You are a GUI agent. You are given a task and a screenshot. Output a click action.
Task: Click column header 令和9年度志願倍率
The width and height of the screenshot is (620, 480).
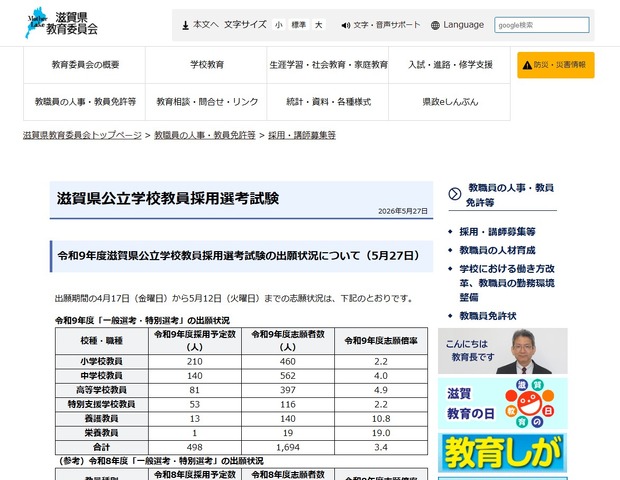381,340
